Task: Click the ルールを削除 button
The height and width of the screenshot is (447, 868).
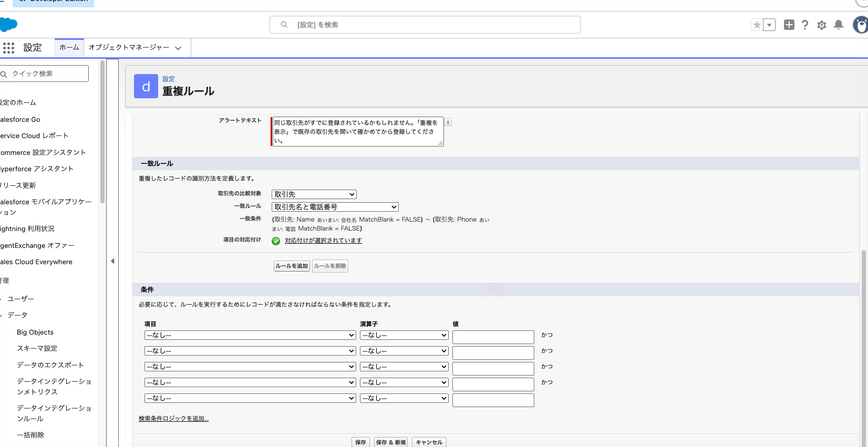Action: [330, 266]
